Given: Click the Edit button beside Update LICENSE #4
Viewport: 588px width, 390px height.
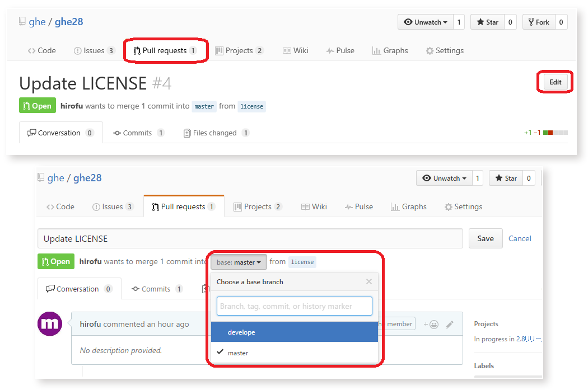Looking at the screenshot, I should pyautogui.click(x=555, y=82).
